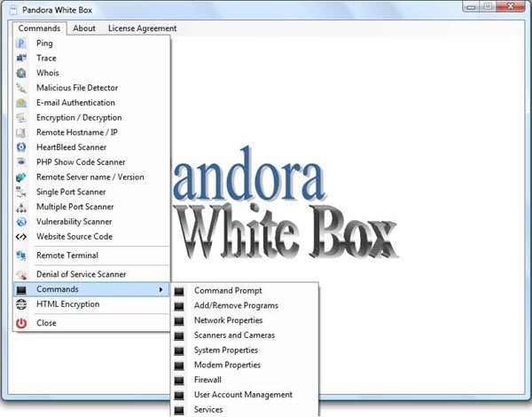Click the System Properties monitor icon

point(179,350)
